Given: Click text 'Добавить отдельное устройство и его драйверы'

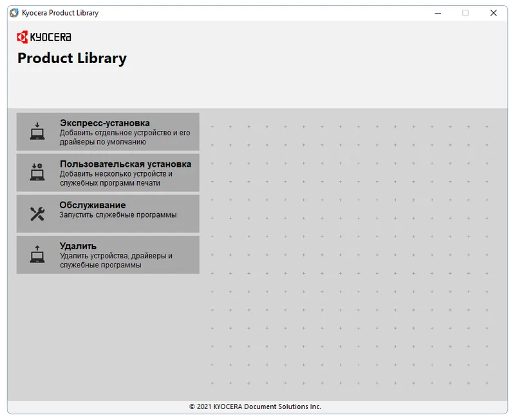Looking at the screenshot, I should coord(125,137).
